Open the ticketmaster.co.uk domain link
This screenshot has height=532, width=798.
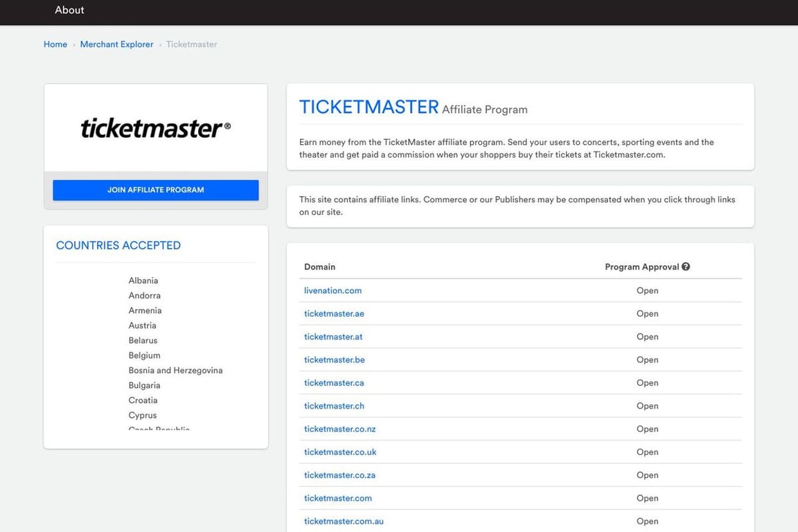pyautogui.click(x=340, y=452)
